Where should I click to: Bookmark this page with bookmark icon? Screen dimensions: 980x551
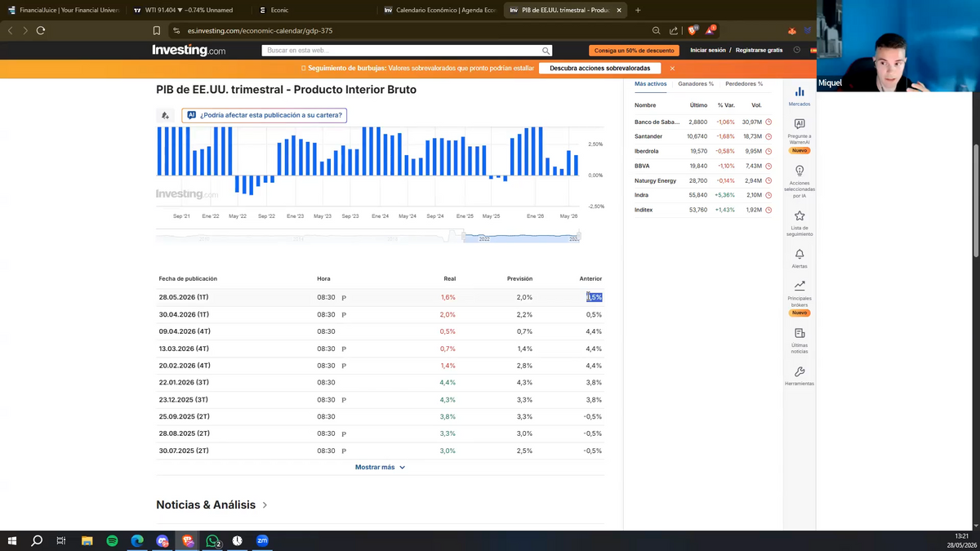click(157, 30)
